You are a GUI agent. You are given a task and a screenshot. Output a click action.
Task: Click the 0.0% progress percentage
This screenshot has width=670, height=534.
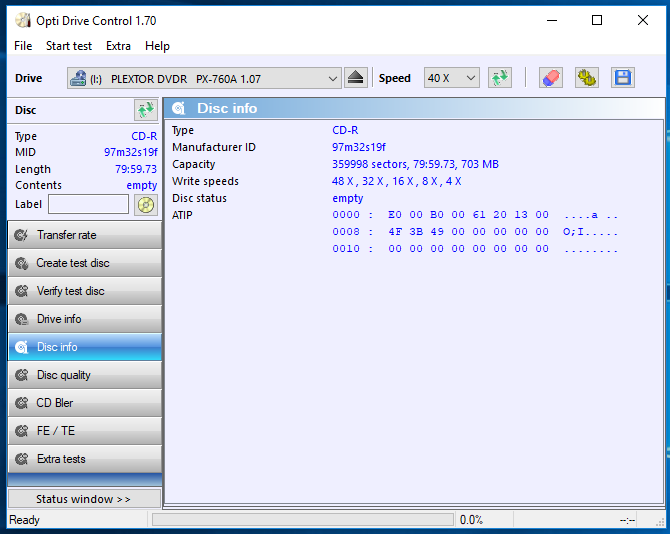pyautogui.click(x=471, y=520)
